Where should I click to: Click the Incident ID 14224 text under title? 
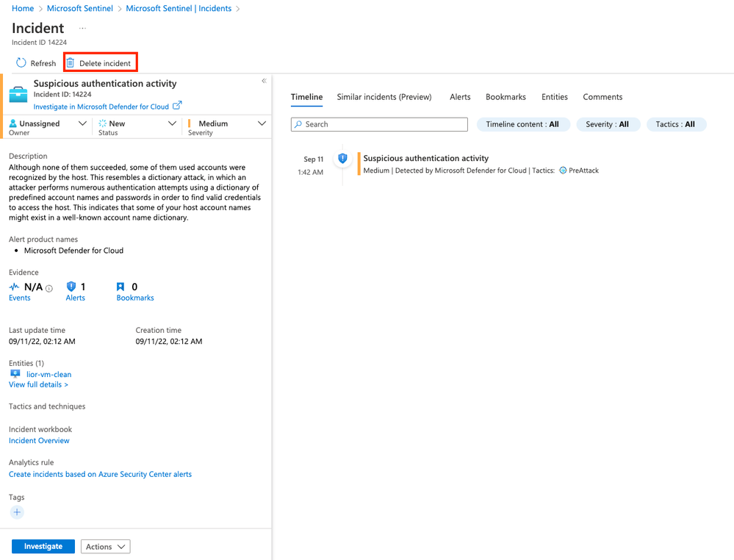pyautogui.click(x=40, y=42)
